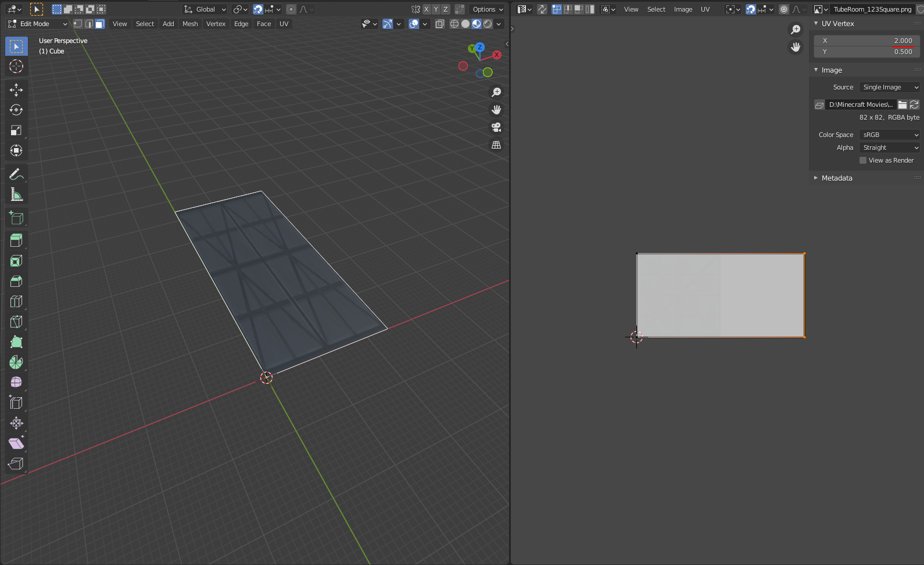Toggle X-ray display

[440, 24]
